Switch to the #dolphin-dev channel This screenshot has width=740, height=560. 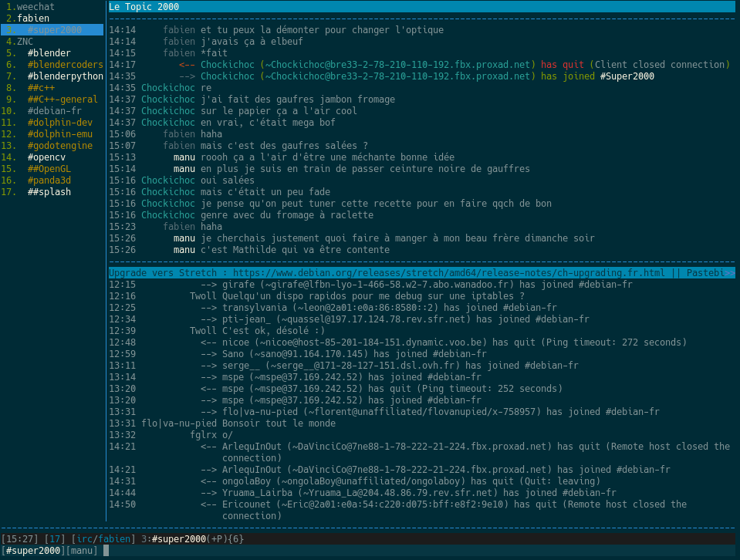(x=60, y=122)
